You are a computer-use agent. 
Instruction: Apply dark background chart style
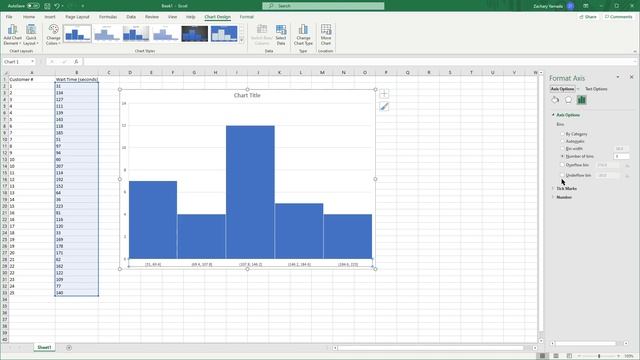pyautogui.click(x=195, y=33)
